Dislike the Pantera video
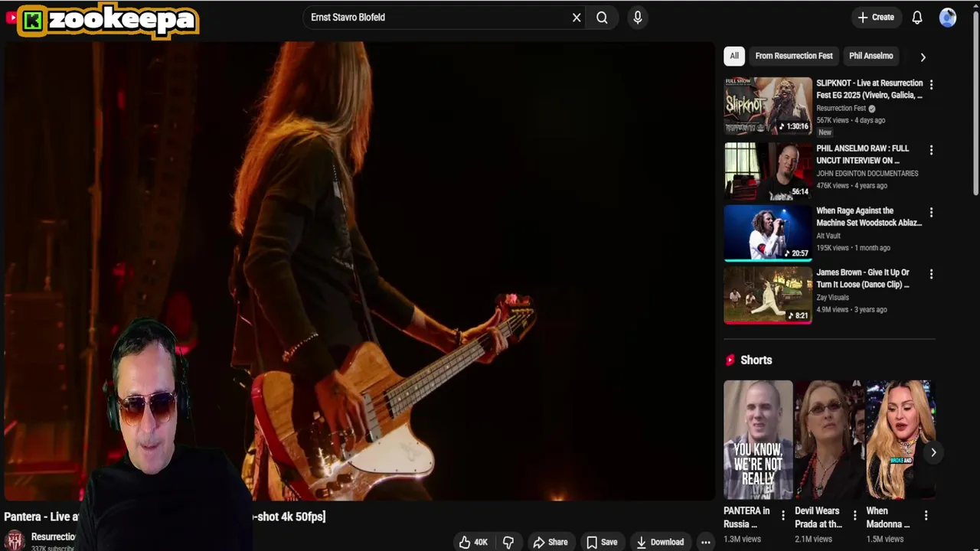 click(508, 542)
